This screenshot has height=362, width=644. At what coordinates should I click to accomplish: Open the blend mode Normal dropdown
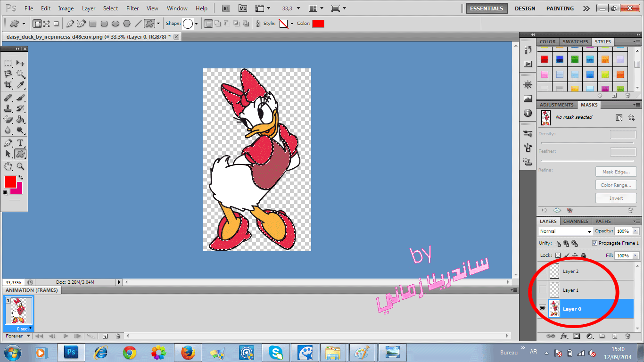(x=566, y=231)
